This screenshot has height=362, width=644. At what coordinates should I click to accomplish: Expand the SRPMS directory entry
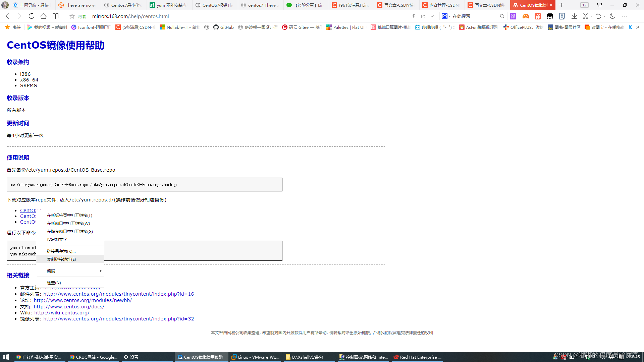click(x=28, y=85)
